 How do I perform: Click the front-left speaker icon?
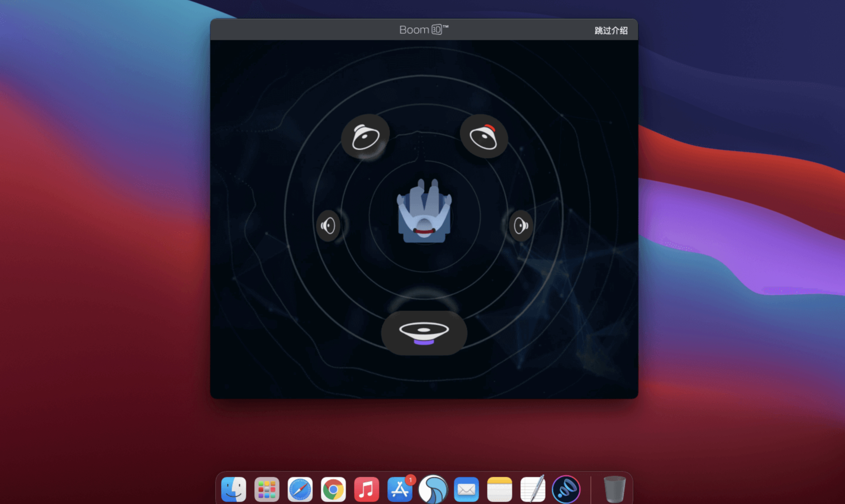tap(365, 136)
